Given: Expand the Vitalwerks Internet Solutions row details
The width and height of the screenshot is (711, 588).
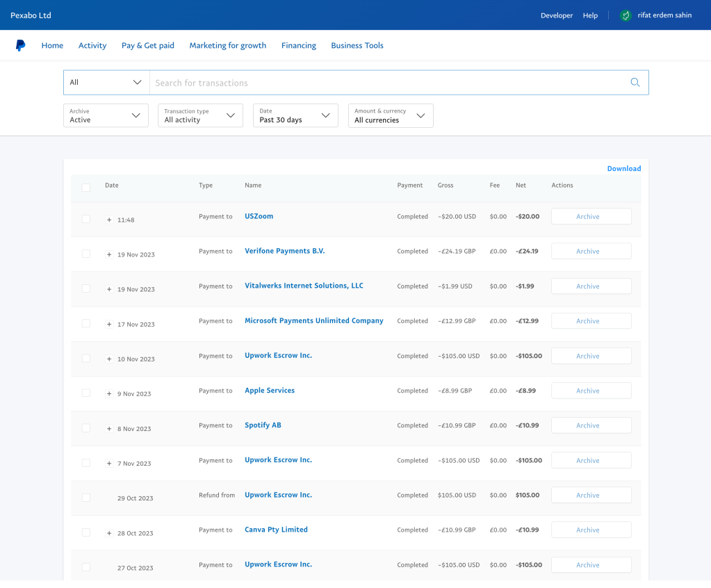Looking at the screenshot, I should [x=109, y=289].
